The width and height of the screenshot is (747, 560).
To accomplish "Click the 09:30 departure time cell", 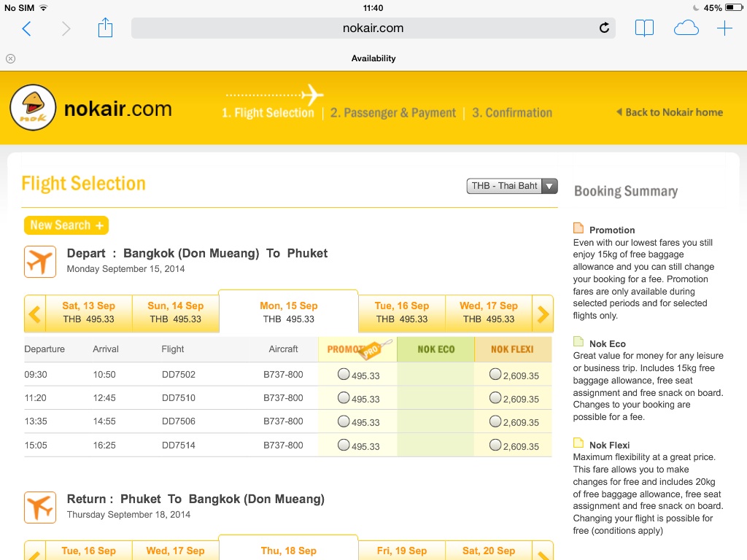I will click(x=36, y=374).
